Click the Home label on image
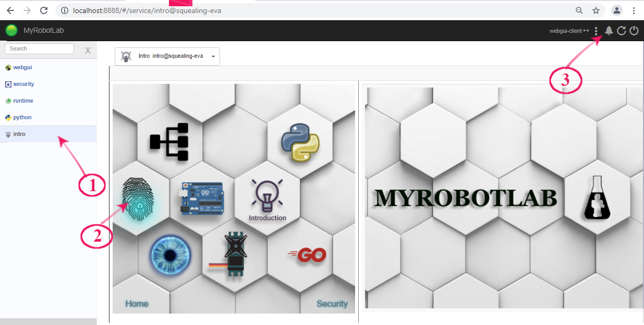644x325 pixels. (x=137, y=304)
